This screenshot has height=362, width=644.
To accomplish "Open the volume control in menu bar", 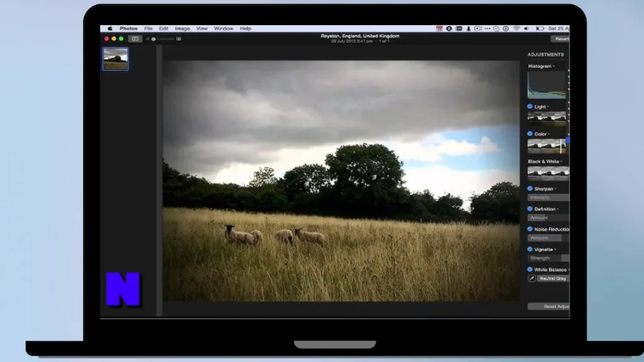I will [526, 28].
